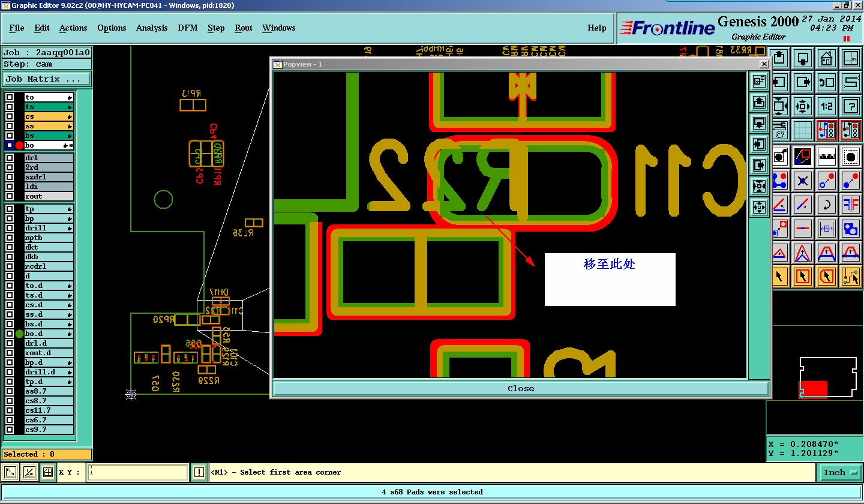Select the ruler measure tool icon
This screenshot has height=504, width=864.
(x=826, y=157)
